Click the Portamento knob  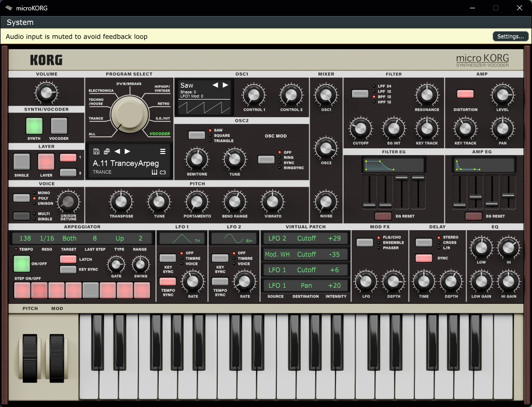tap(197, 202)
